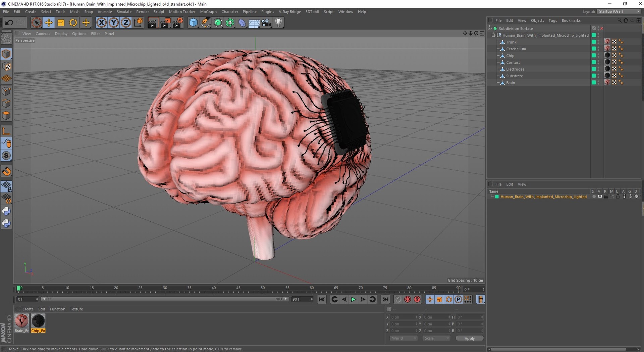The height and width of the screenshot is (352, 644).
Task: Toggle Brain visibility dots
Action: click(x=598, y=83)
